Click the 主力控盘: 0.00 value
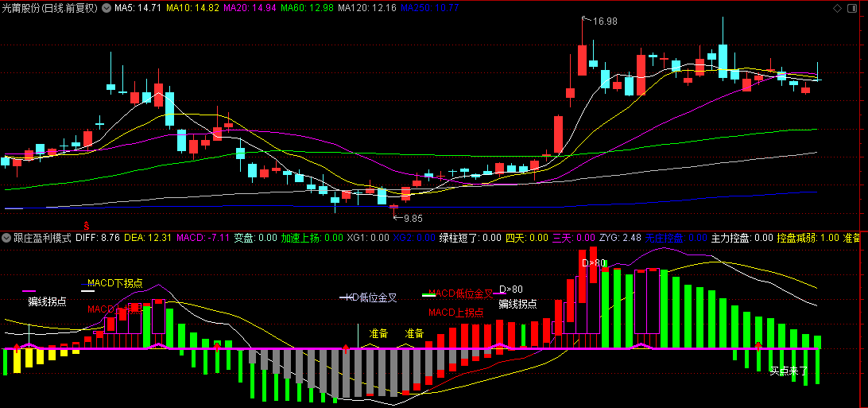Screen dimensions: 868x408 (x=742, y=238)
